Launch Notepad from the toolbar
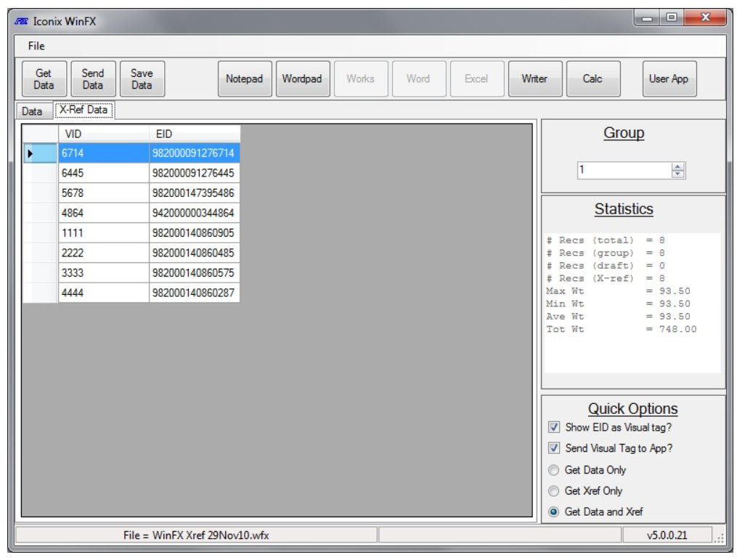Viewport: 737px width, 560px height. [245, 79]
